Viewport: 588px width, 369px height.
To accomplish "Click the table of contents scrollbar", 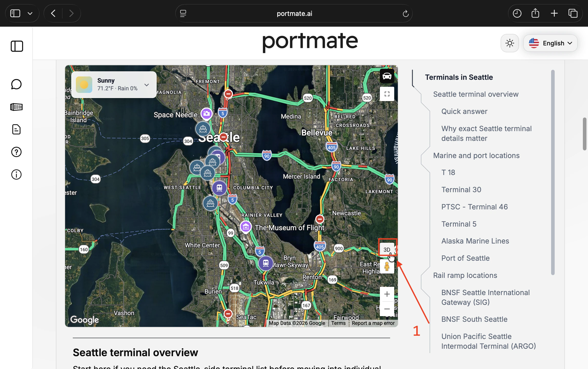I will point(553,172).
